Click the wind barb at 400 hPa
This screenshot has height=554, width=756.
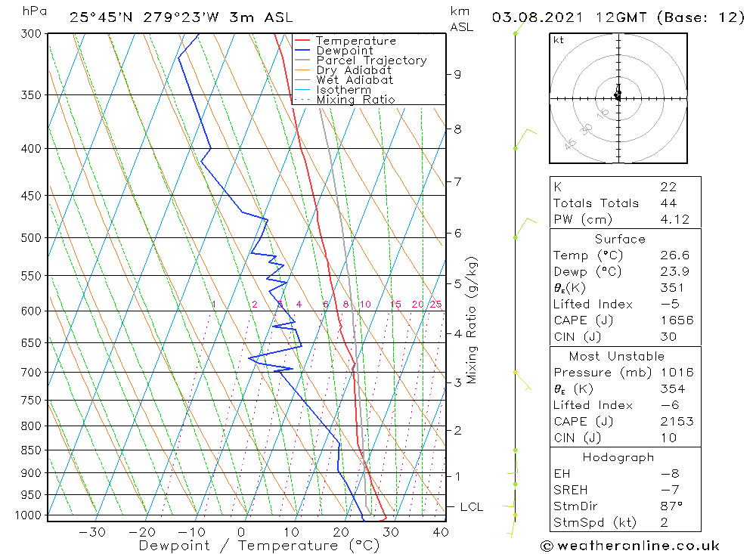525,139
